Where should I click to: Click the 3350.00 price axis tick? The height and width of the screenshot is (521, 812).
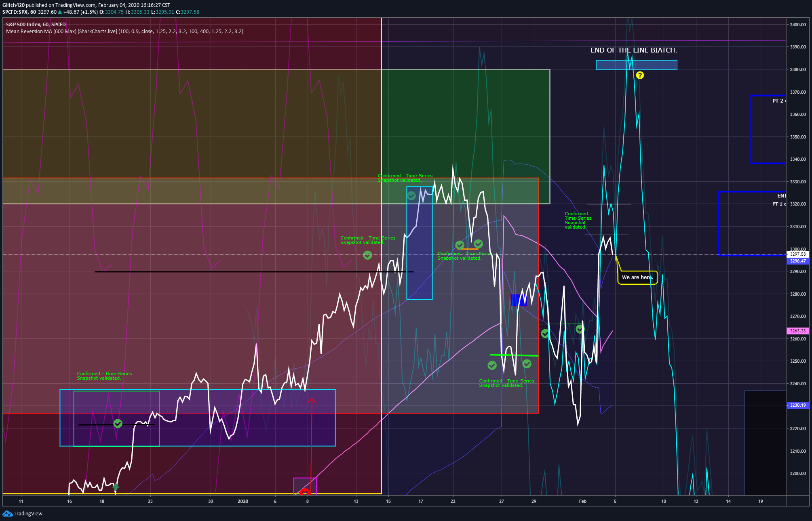(x=798, y=137)
